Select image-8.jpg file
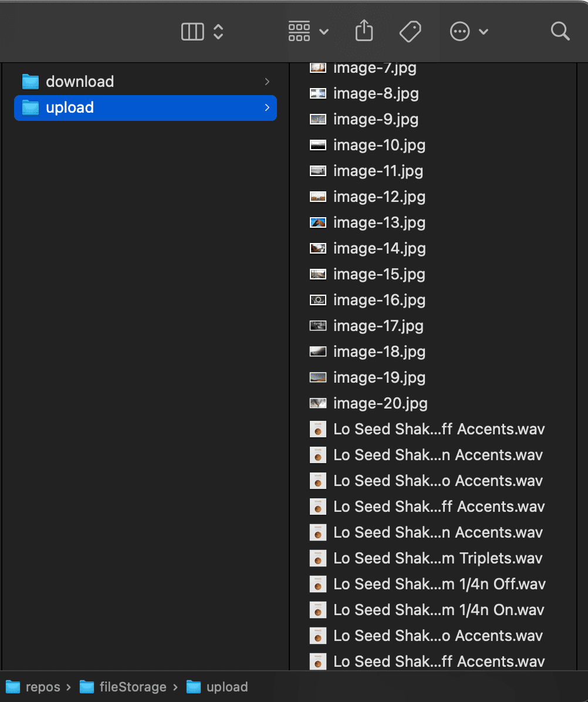The height and width of the screenshot is (702, 588). click(x=376, y=93)
